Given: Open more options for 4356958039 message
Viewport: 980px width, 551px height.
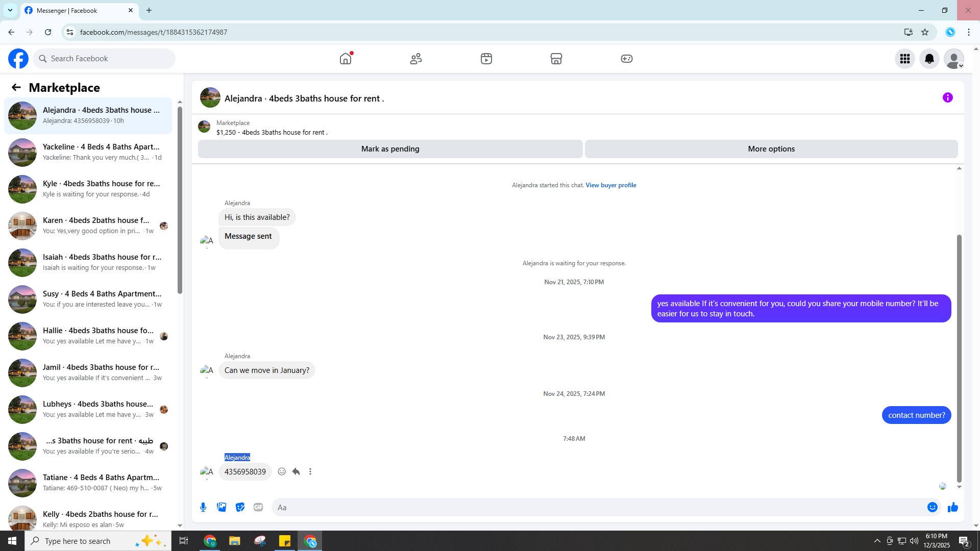Looking at the screenshot, I should (310, 471).
